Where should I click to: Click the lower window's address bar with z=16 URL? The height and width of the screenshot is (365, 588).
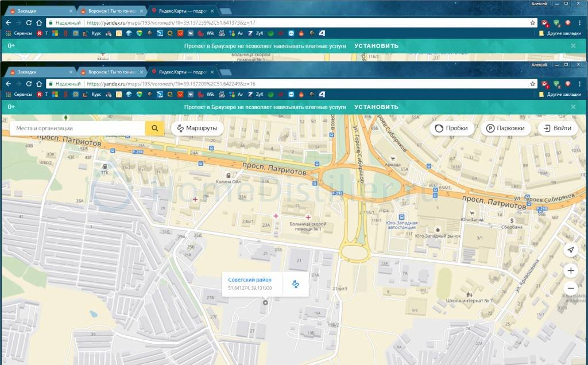pos(292,84)
